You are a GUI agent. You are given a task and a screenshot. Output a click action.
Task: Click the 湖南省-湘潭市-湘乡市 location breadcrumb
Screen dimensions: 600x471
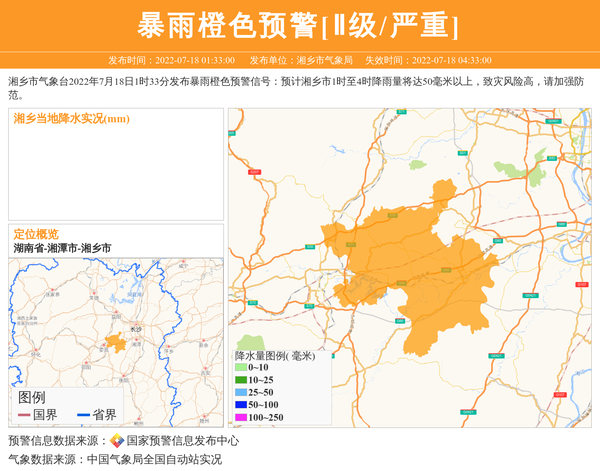click(x=62, y=247)
